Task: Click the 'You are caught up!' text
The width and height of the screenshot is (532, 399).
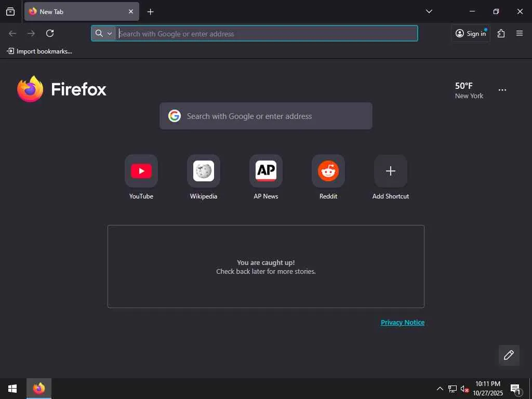Action: tap(265, 262)
